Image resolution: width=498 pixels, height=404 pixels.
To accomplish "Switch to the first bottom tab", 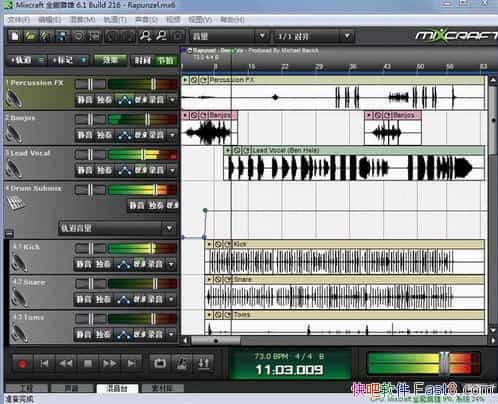I will (26, 388).
